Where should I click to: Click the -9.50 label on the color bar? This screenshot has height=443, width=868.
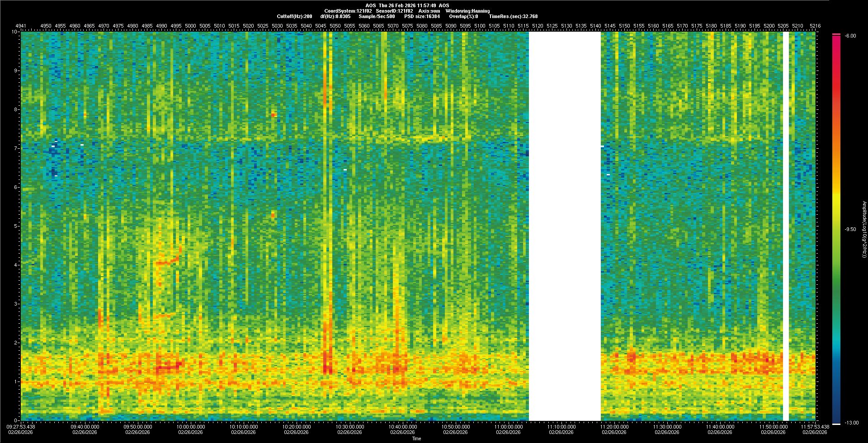click(850, 229)
